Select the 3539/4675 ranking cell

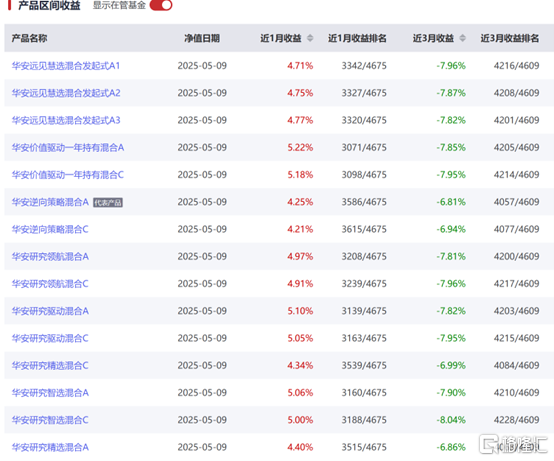[x=364, y=365]
